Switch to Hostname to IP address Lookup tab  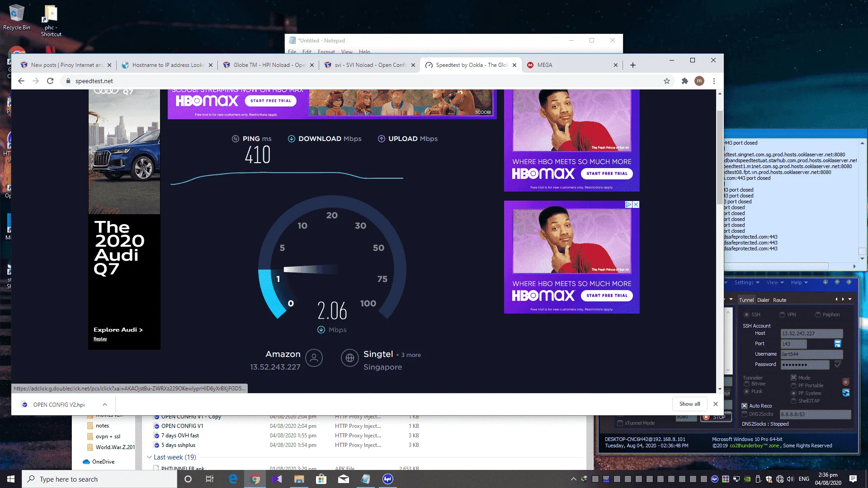(x=168, y=65)
